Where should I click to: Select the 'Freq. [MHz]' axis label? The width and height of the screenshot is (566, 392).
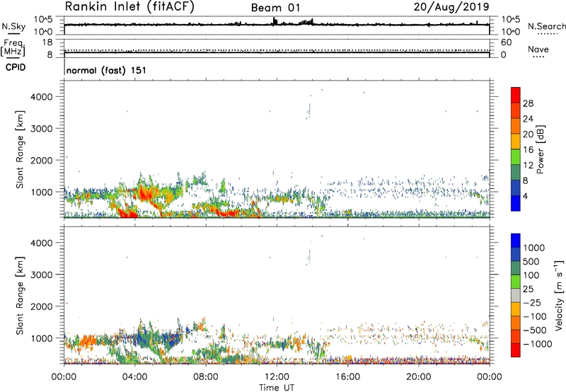pos(13,48)
